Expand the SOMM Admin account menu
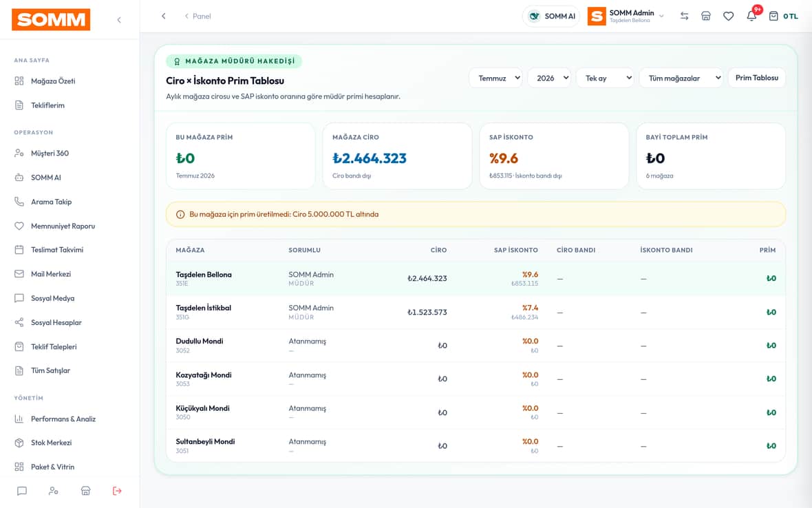The image size is (812, 508). (x=626, y=16)
